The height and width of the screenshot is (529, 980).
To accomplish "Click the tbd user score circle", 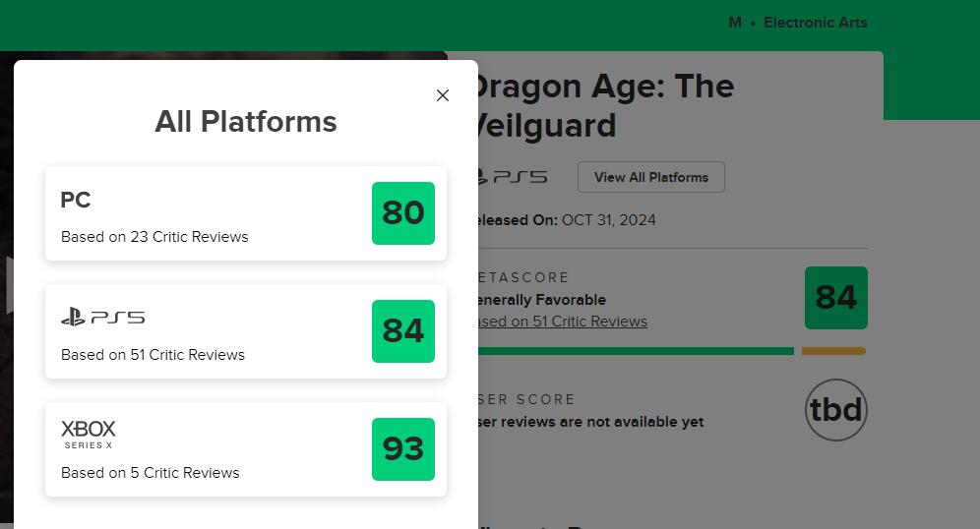I will click(x=835, y=410).
